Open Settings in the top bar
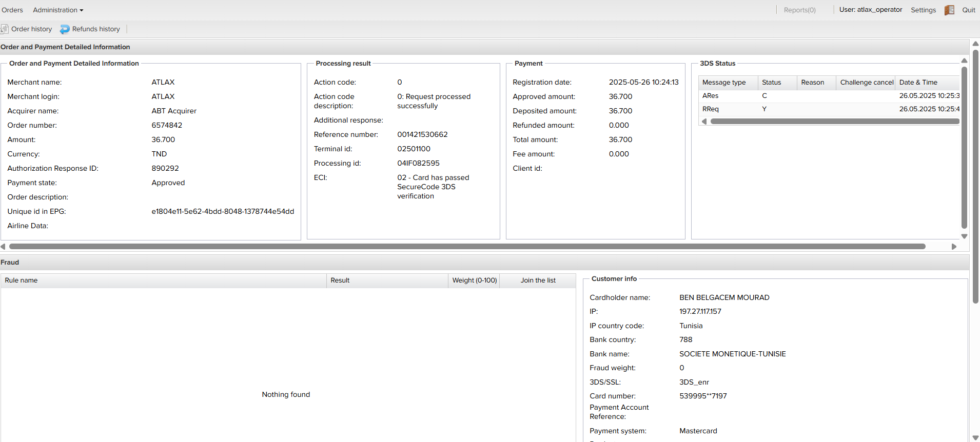Screen dimensions: 980x442 [x=923, y=10]
